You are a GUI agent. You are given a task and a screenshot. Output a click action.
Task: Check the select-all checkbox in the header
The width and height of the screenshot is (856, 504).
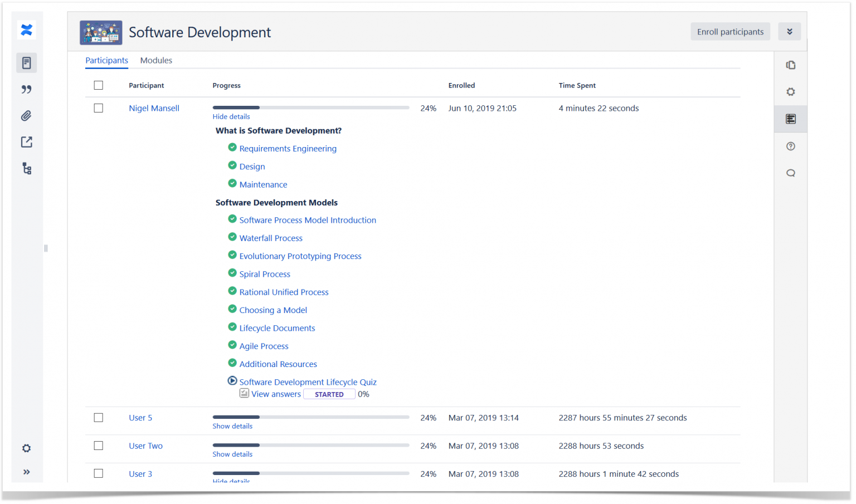click(99, 85)
